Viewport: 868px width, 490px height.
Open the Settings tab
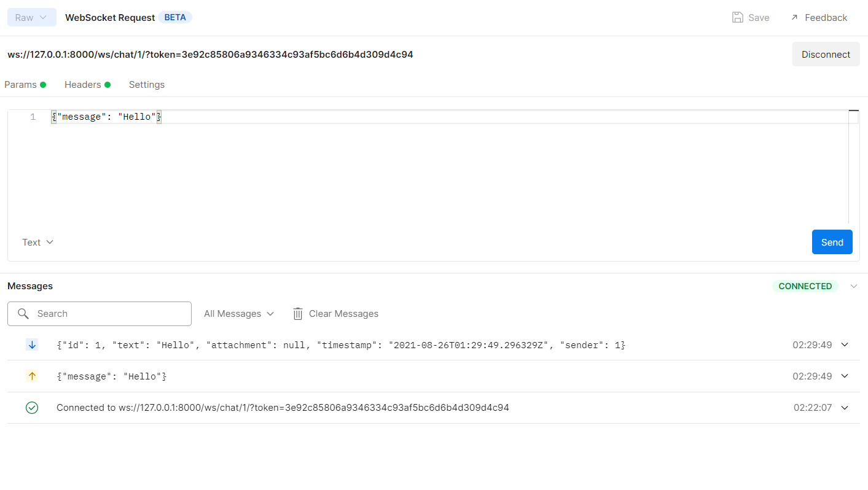click(147, 85)
